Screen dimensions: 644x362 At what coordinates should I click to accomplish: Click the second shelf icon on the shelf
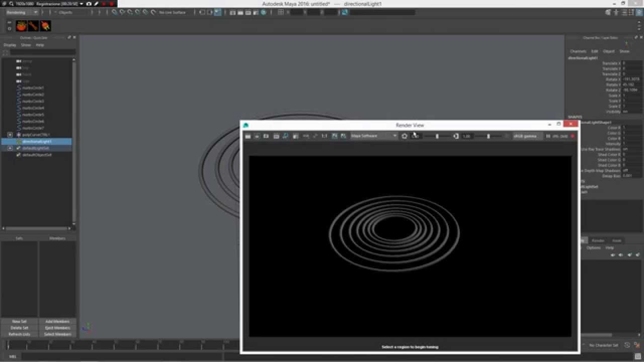coord(33,26)
